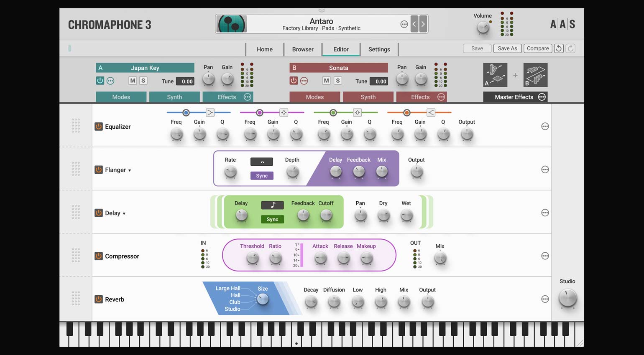Mute layer A with M button
644x355 pixels.
tap(133, 81)
